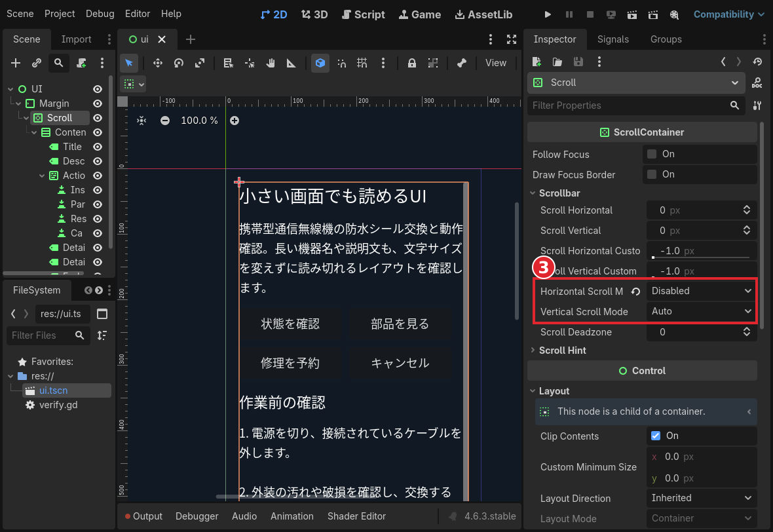773x532 pixels.
Task: Click the Filter Properties search field
Action: (636, 105)
